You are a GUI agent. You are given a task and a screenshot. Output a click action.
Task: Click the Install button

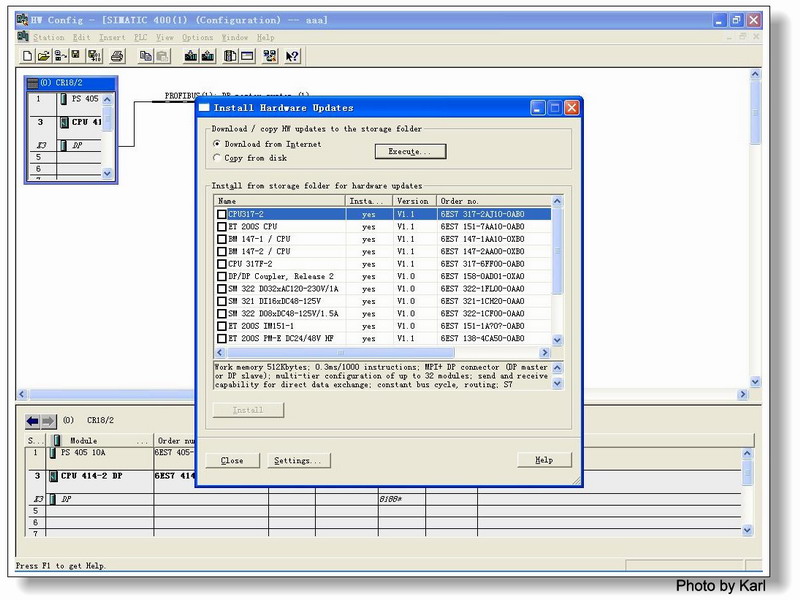pos(248,410)
